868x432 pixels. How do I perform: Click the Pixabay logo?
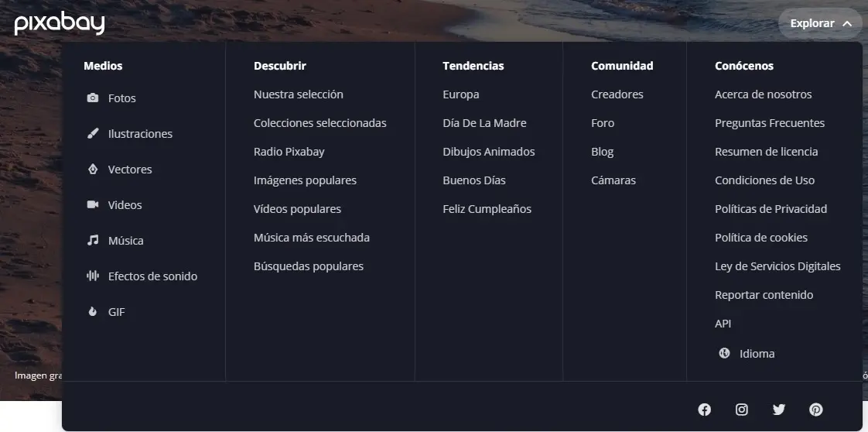[60, 22]
